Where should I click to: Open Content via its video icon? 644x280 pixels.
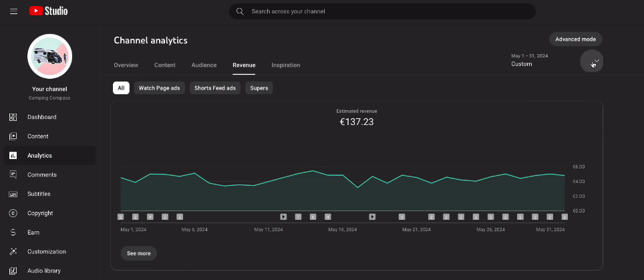(13, 136)
